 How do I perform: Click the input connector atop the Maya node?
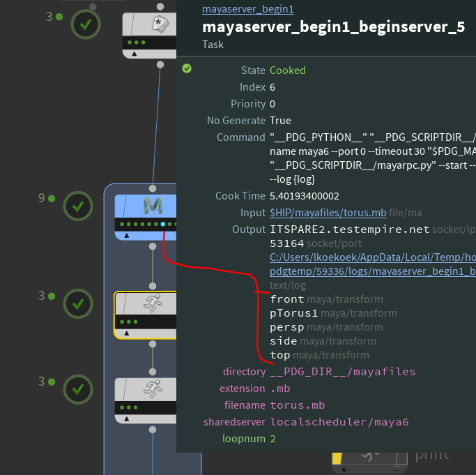tap(152, 188)
